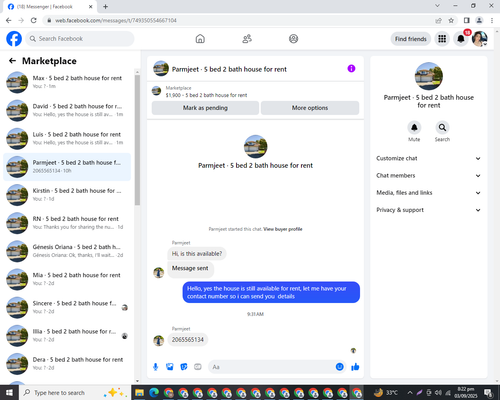Open the Windows notification center icon
The image size is (500, 400).
pyautogui.click(x=489, y=393)
